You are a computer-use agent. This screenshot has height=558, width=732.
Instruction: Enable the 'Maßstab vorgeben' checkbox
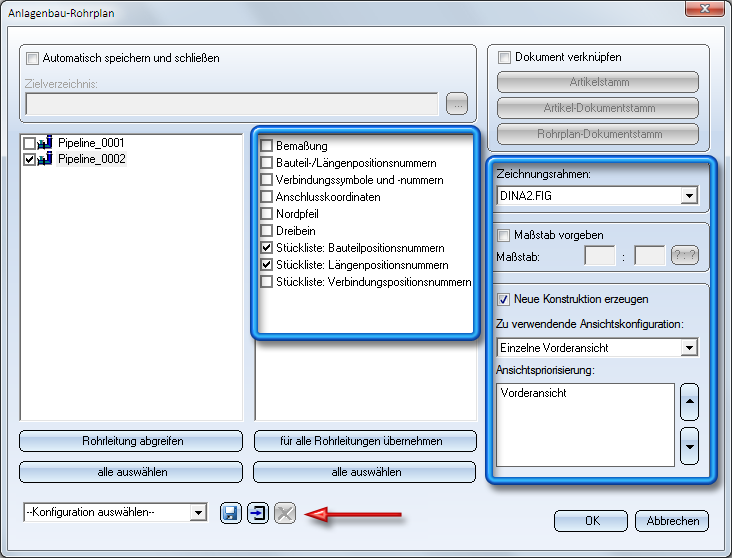(x=503, y=235)
